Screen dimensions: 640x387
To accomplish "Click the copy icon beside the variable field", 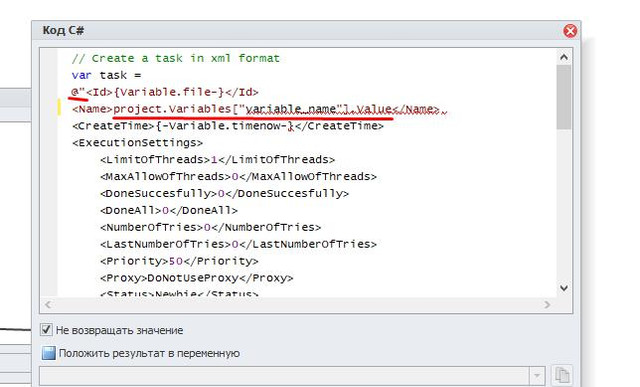I will 562,375.
